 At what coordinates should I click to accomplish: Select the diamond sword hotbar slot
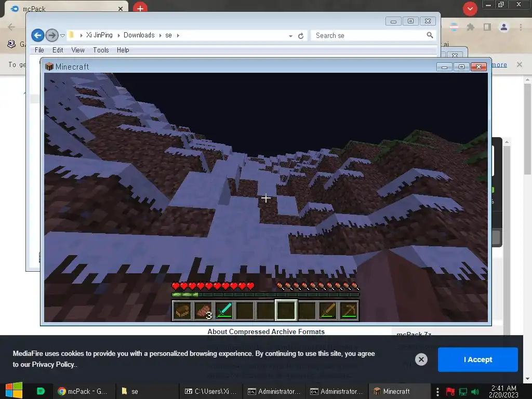224,311
